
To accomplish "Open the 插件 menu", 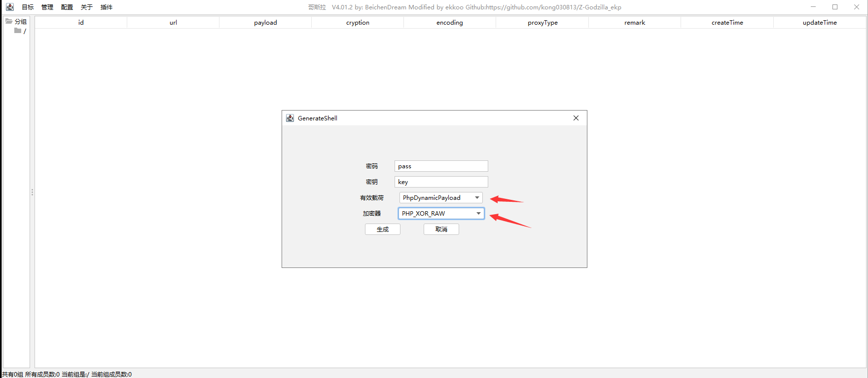I will (x=107, y=7).
